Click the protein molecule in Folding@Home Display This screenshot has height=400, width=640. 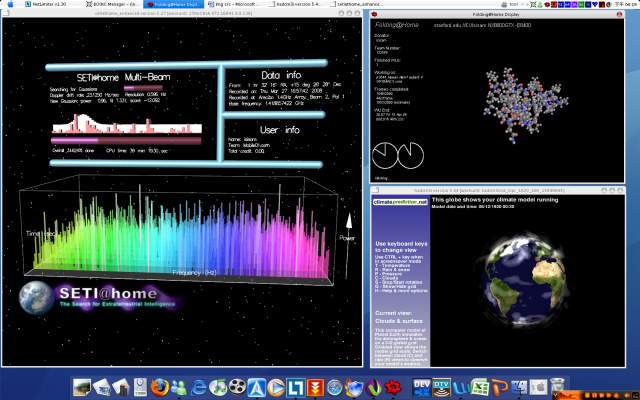(x=525, y=105)
